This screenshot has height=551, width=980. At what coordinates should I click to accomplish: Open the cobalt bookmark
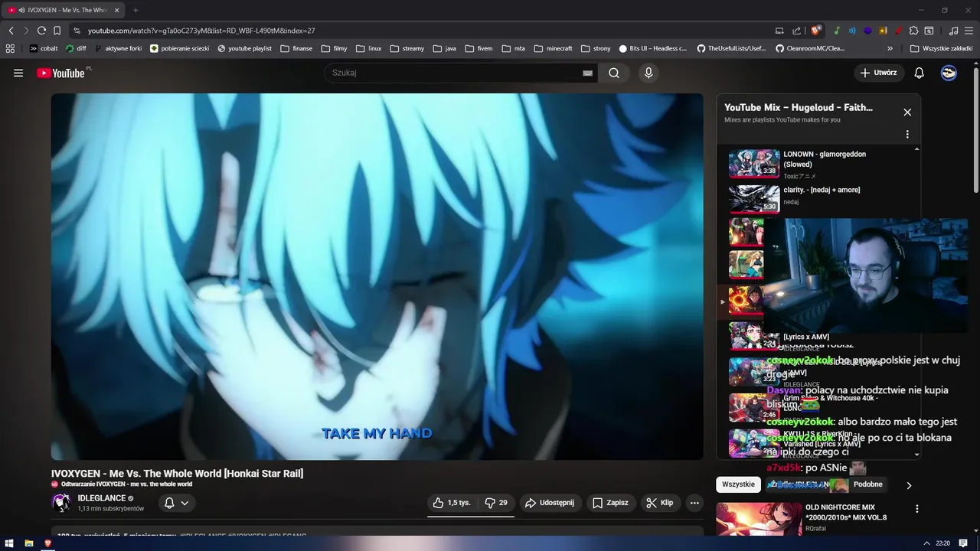pos(44,48)
